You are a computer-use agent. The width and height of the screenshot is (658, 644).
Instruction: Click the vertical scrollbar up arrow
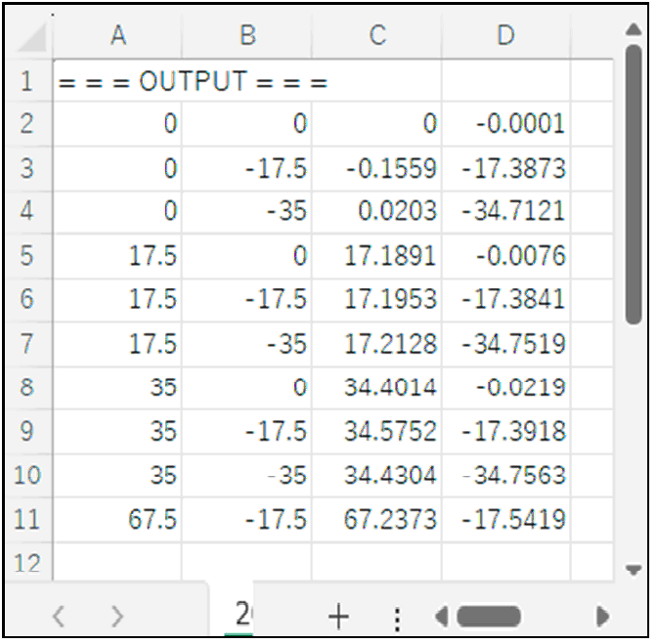tap(634, 29)
